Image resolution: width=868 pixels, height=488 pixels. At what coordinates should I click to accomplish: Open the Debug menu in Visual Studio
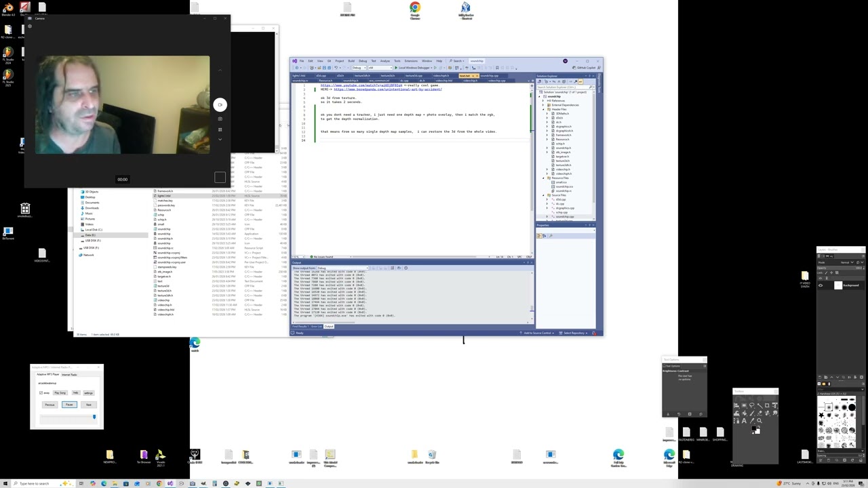tap(363, 61)
